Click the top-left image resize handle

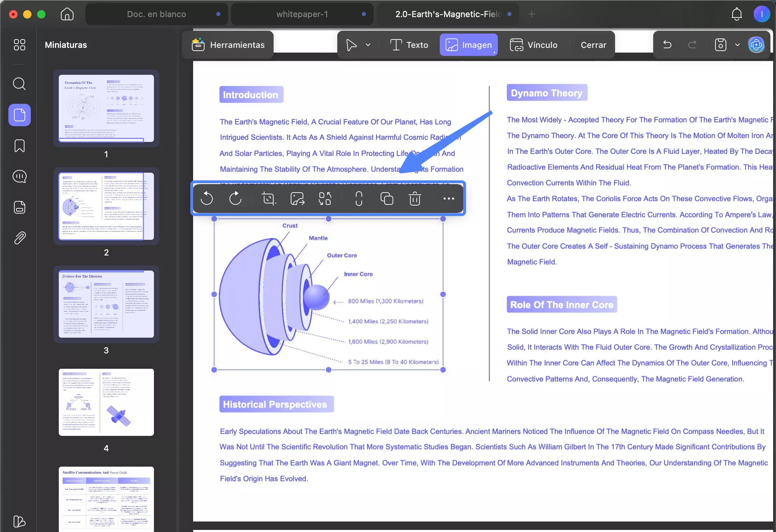pos(214,219)
